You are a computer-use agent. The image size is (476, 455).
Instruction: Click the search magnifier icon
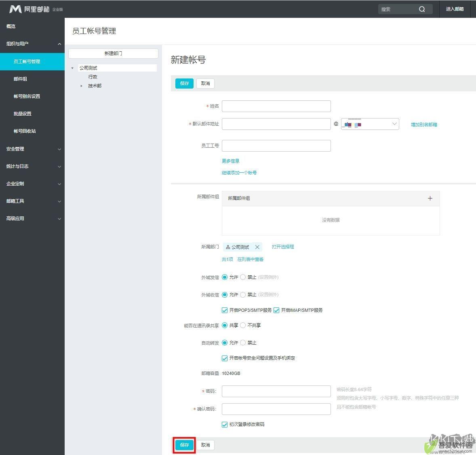click(x=422, y=9)
